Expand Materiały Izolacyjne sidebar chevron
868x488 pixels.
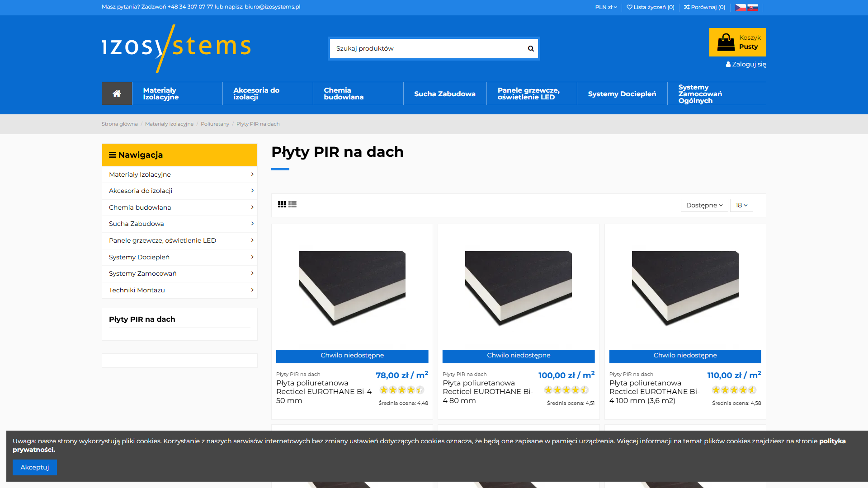pyautogui.click(x=252, y=174)
